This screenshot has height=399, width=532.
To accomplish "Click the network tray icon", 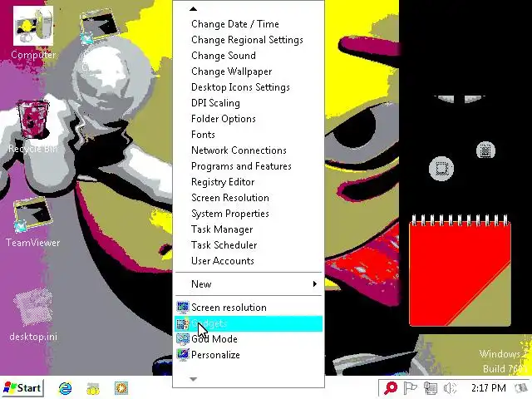I will [x=431, y=388].
